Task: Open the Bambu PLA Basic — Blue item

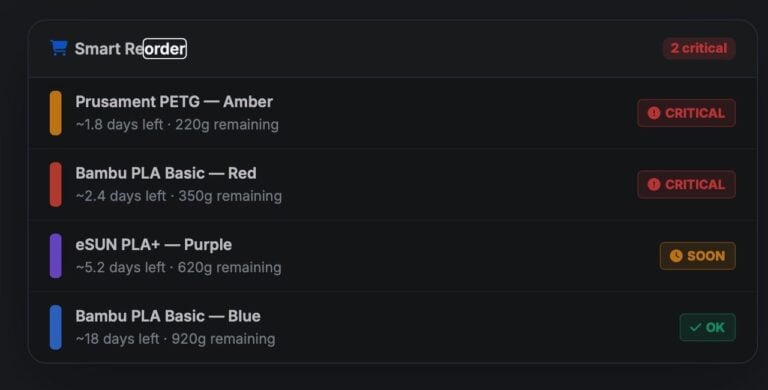Action: coord(393,327)
